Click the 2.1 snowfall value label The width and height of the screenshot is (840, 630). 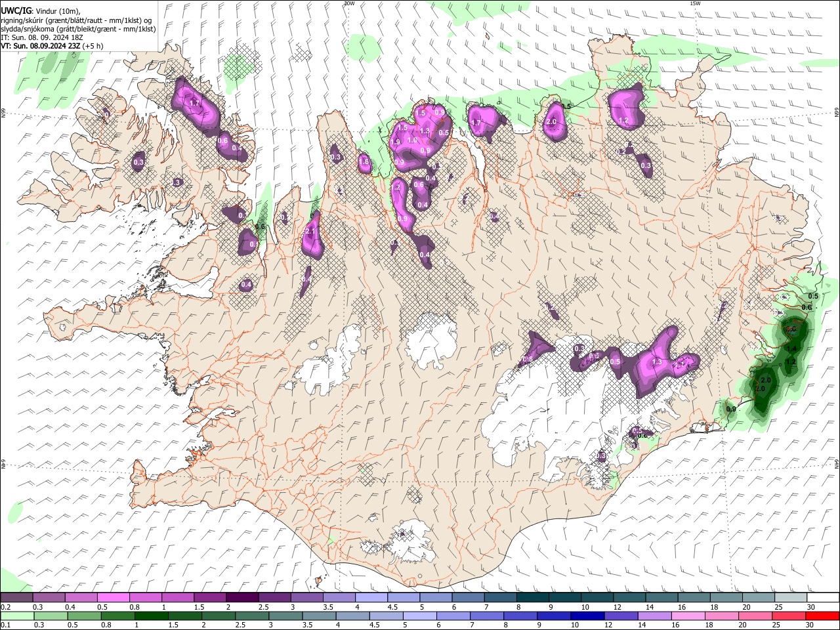coord(311,232)
